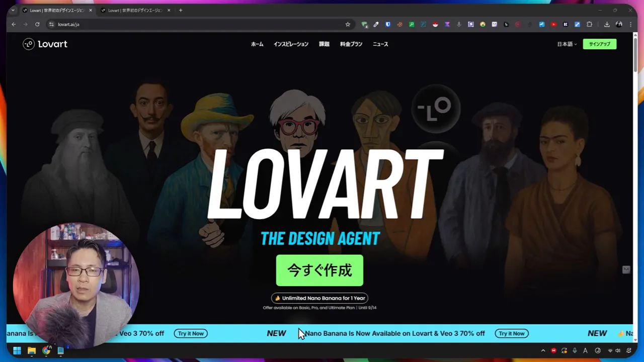Click the Unlimited Nano Banana for 1 Year badge
Image resolution: width=644 pixels, height=362 pixels.
click(319, 298)
